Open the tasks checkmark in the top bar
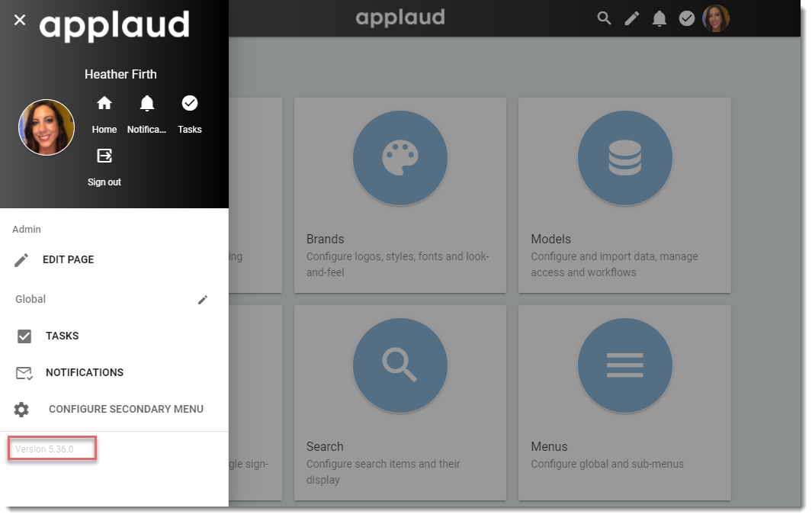Screen dimensions: 812x518 (x=687, y=18)
